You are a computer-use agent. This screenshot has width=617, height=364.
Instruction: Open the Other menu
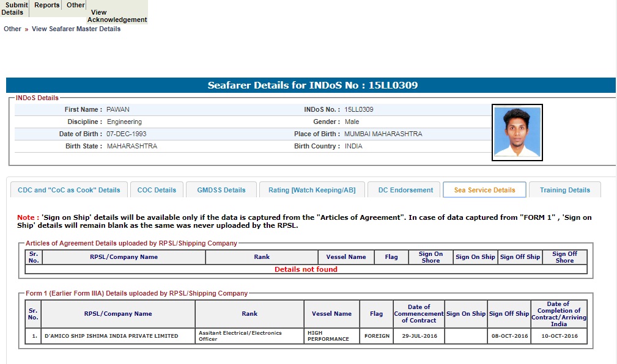(76, 5)
